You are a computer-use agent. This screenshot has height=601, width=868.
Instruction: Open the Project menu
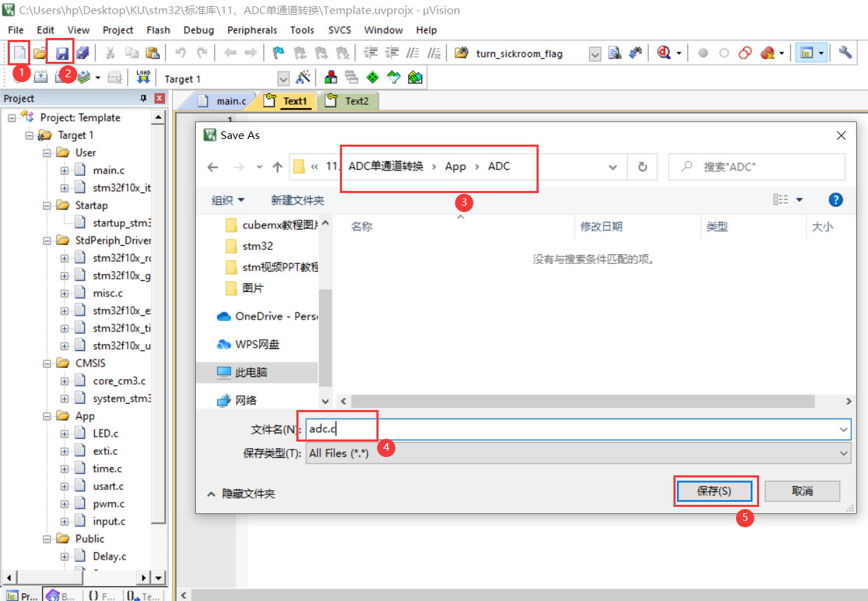118,30
